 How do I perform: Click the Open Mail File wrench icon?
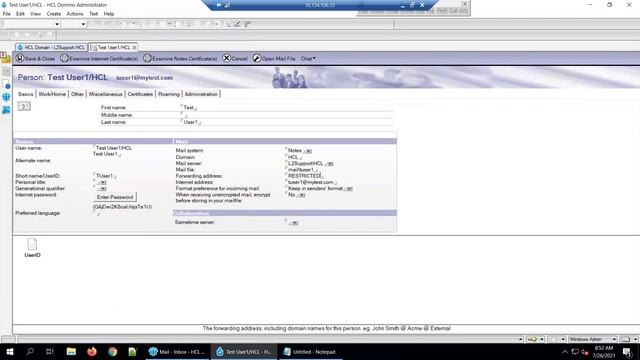pos(256,58)
